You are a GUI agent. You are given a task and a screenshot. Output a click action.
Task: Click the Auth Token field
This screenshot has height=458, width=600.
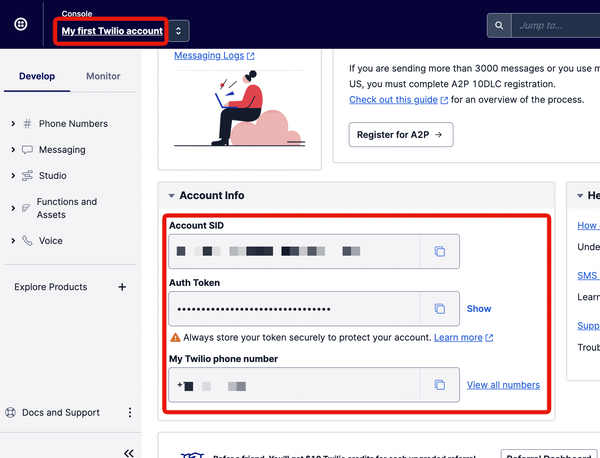tap(294, 308)
